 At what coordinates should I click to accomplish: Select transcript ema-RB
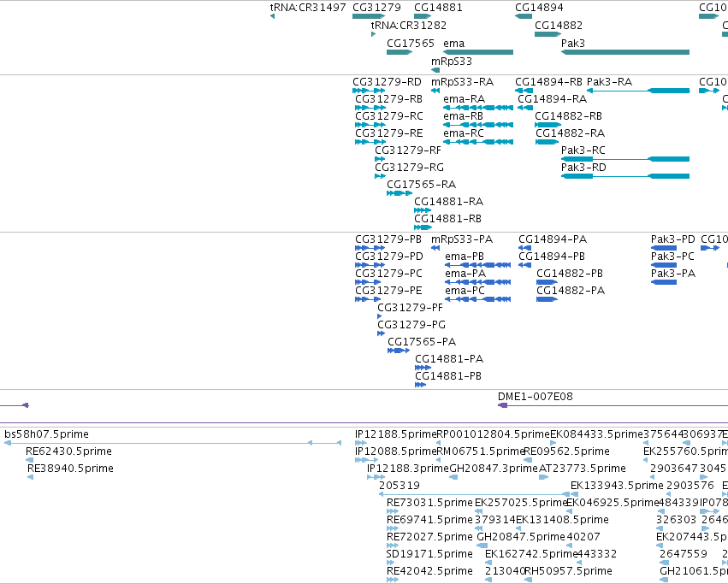(x=463, y=116)
